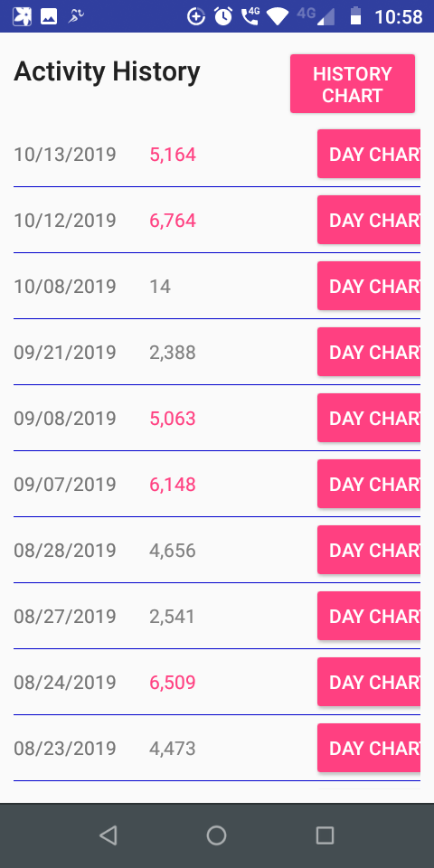The height and width of the screenshot is (868, 434).
Task: Tap the running figure status bar icon
Action: click(76, 16)
